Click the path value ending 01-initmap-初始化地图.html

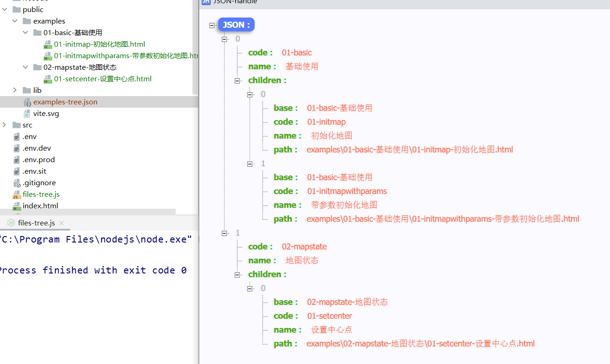(x=410, y=150)
